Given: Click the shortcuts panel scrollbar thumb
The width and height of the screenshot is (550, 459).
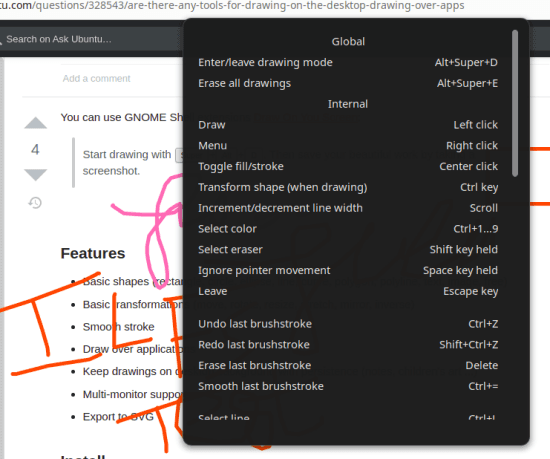Looking at the screenshot, I should click(515, 103).
